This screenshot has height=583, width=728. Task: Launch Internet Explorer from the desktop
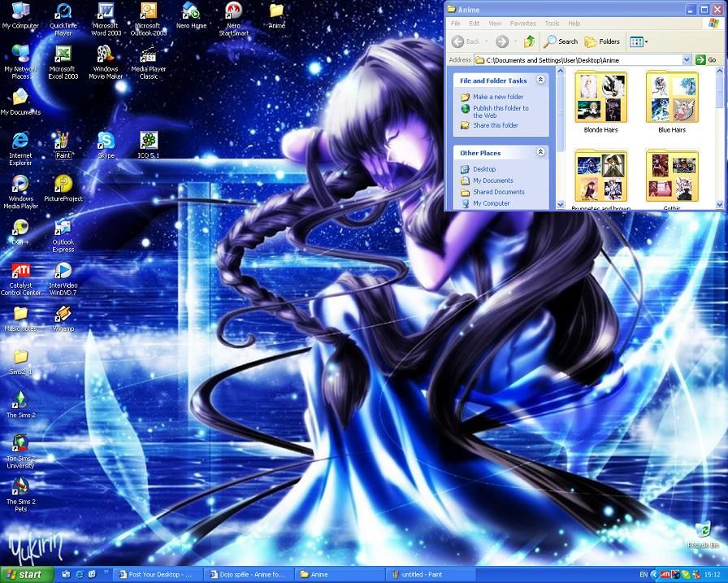[20, 149]
